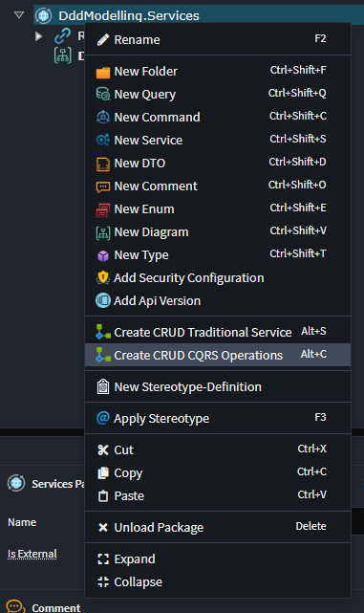Click the Paste clipboard icon
This screenshot has height=613, width=364.
[103, 496]
